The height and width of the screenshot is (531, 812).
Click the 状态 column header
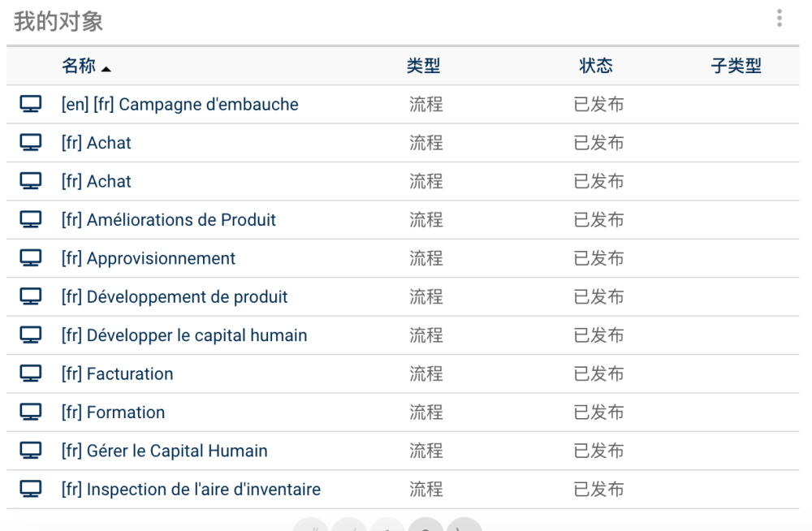(x=596, y=67)
